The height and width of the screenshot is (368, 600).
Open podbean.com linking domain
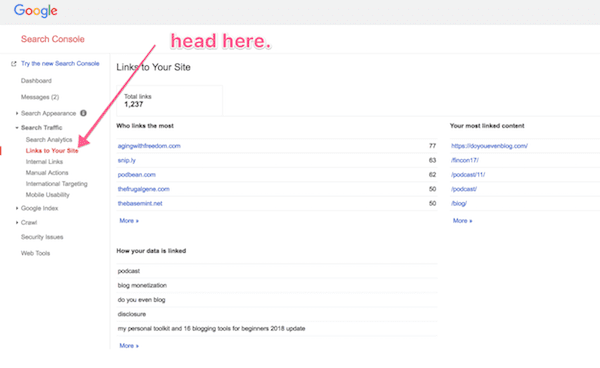pos(137,175)
